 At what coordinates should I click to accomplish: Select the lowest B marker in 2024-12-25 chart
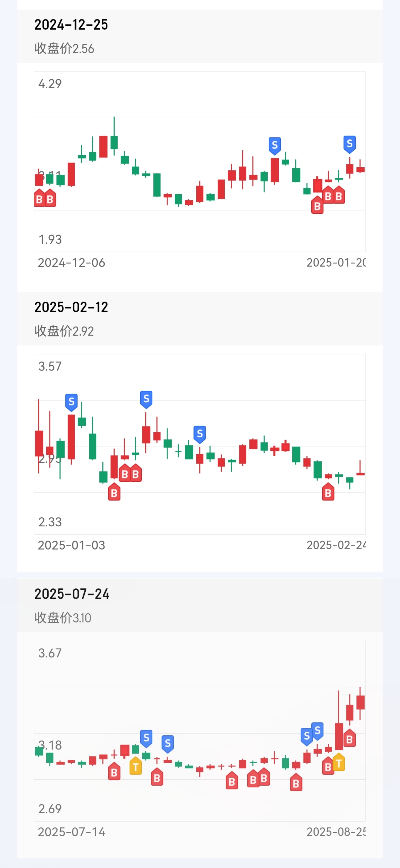point(317,205)
